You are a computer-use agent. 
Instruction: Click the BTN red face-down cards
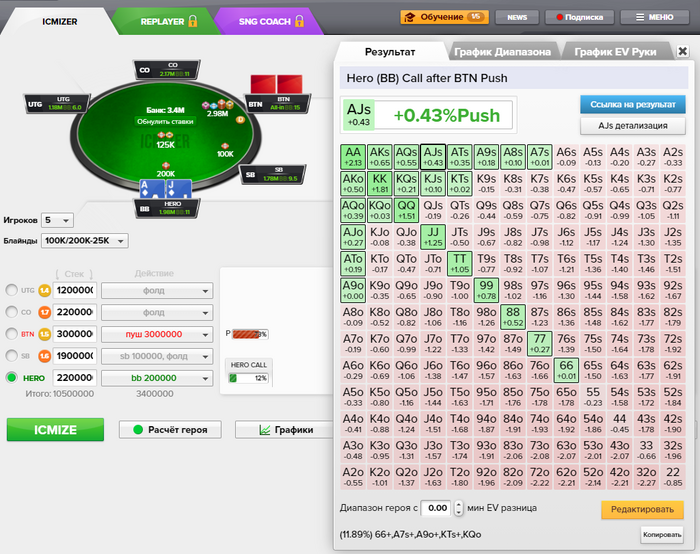[276, 84]
